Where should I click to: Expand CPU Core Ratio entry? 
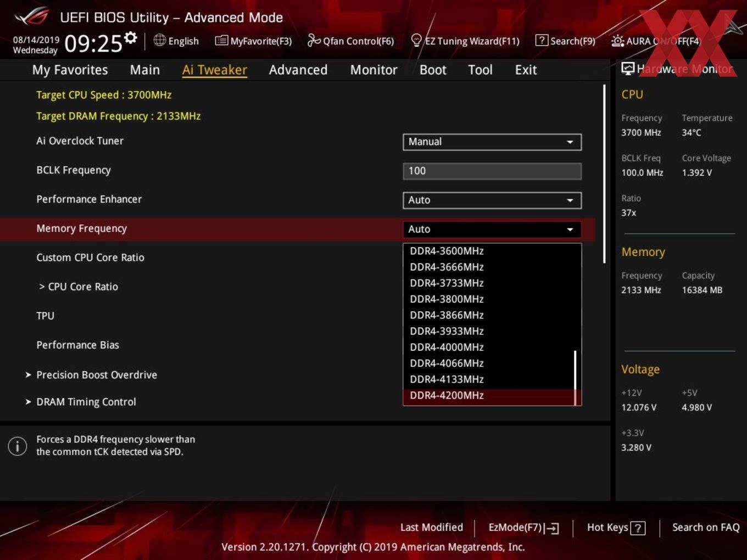click(78, 287)
